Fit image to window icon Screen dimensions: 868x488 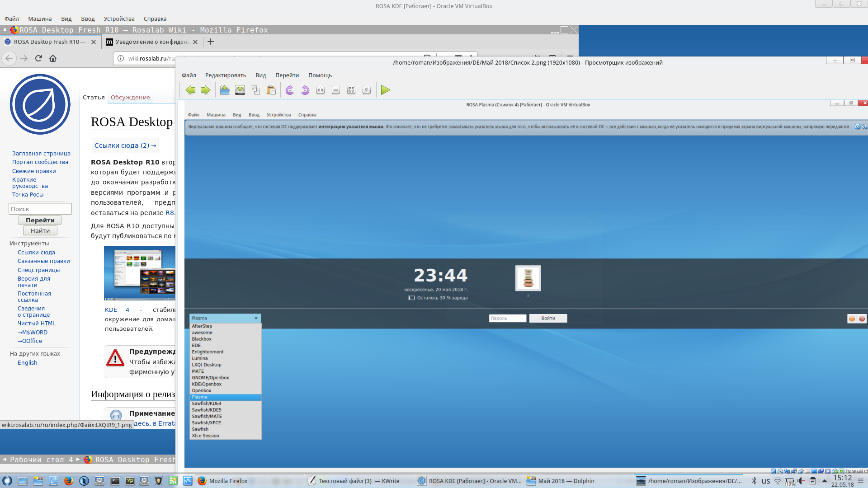[x=351, y=90]
